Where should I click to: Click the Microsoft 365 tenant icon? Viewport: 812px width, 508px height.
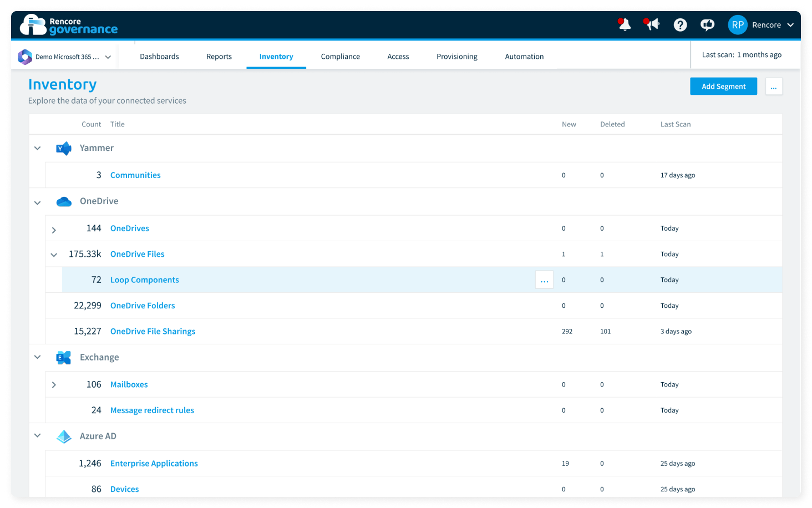point(25,57)
